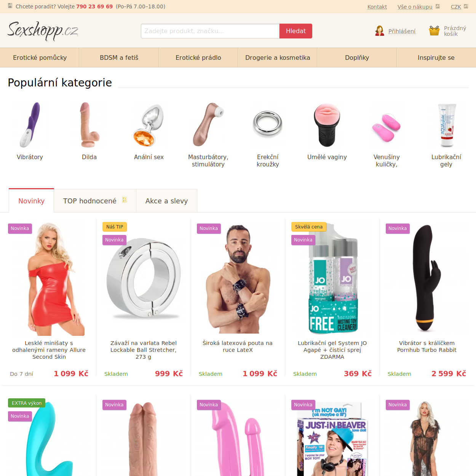Open the Erotické pomůcky menu
Screen dimensions: 476x476
pyautogui.click(x=40, y=58)
